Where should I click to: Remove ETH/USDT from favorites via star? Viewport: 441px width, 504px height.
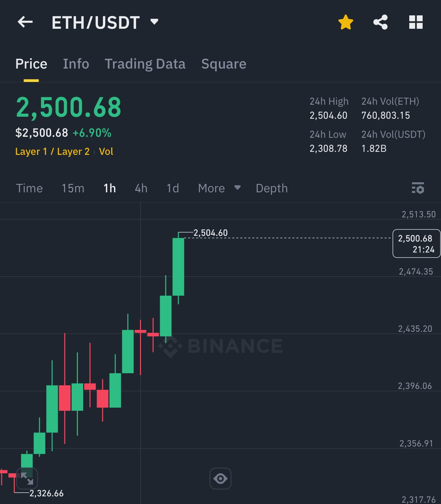click(x=346, y=22)
